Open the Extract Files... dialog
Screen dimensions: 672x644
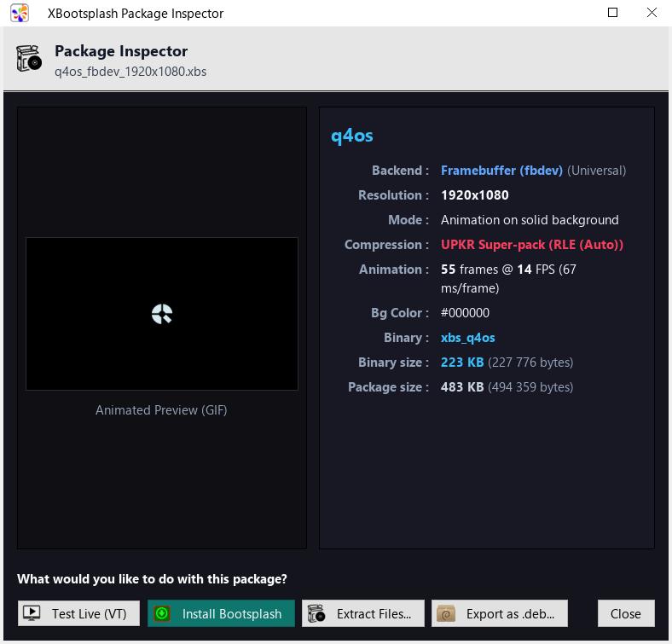(x=363, y=613)
